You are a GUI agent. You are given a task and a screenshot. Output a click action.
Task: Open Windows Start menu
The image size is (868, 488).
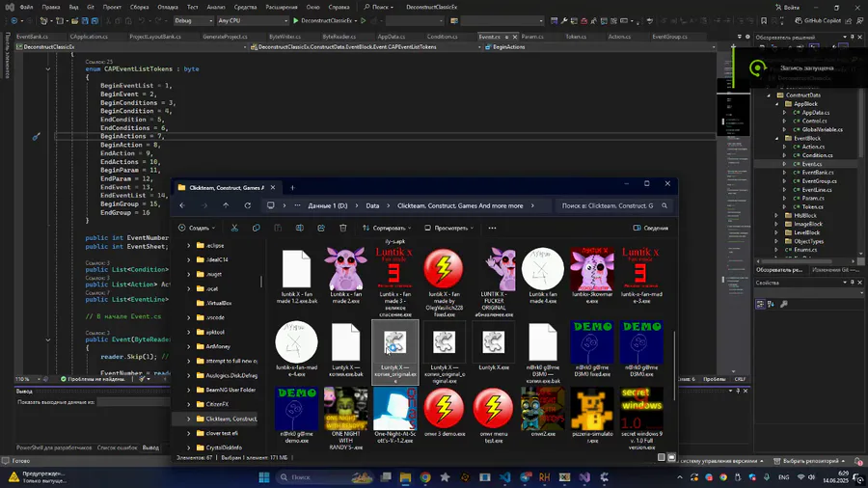264,477
